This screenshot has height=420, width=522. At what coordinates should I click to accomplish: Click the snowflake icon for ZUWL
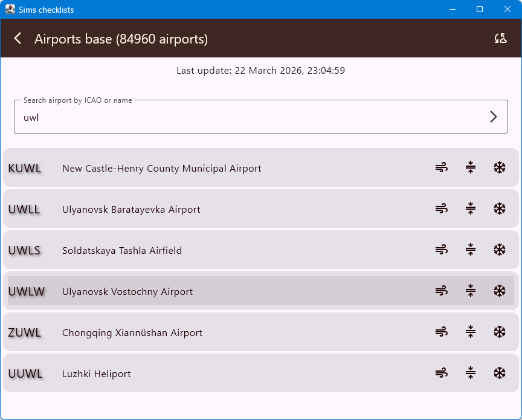click(500, 332)
